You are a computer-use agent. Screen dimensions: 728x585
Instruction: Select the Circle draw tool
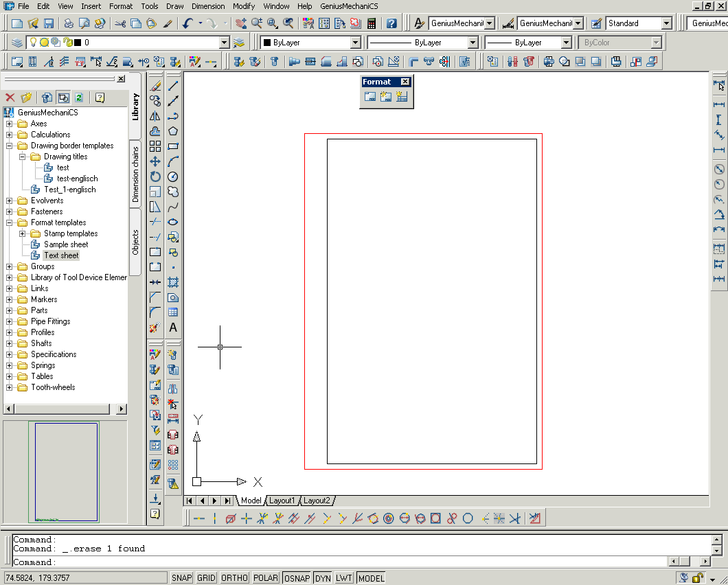pyautogui.click(x=172, y=177)
